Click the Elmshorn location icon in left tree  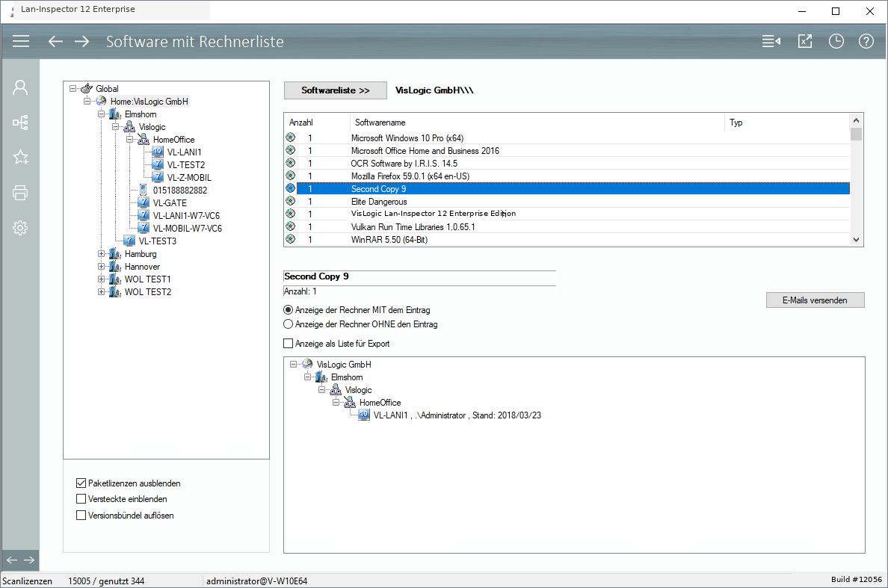115,114
